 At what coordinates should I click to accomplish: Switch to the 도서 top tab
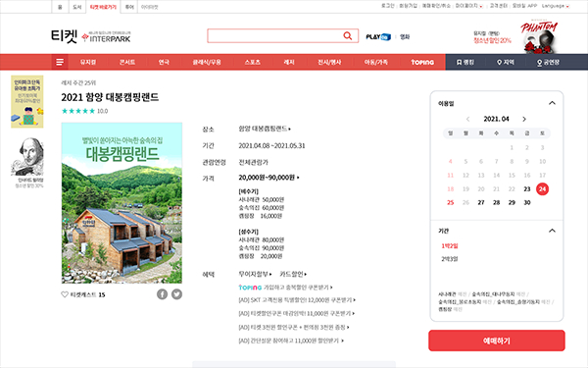[76, 7]
